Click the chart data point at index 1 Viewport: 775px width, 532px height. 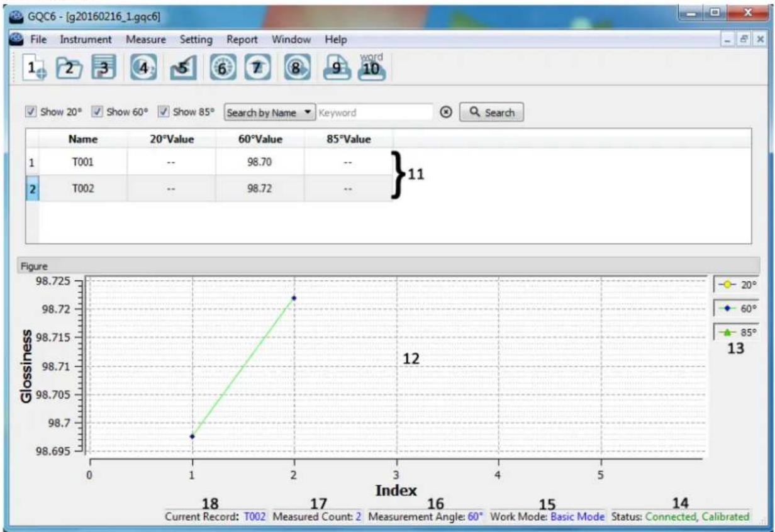pos(192,436)
